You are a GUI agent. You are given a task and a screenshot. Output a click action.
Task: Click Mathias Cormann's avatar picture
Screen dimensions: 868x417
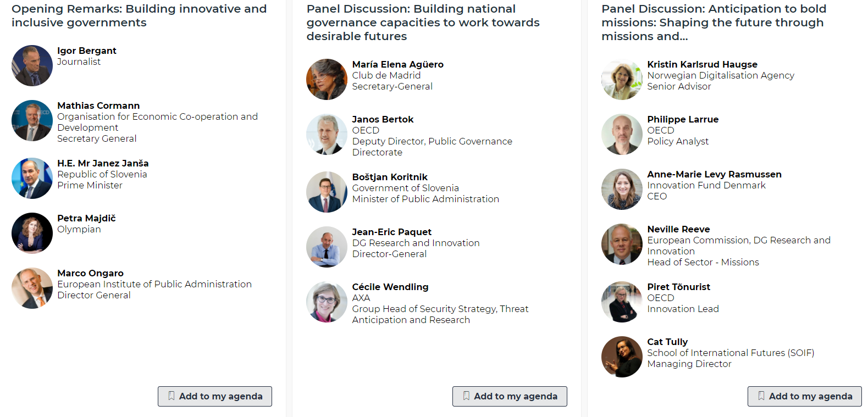pyautogui.click(x=32, y=121)
